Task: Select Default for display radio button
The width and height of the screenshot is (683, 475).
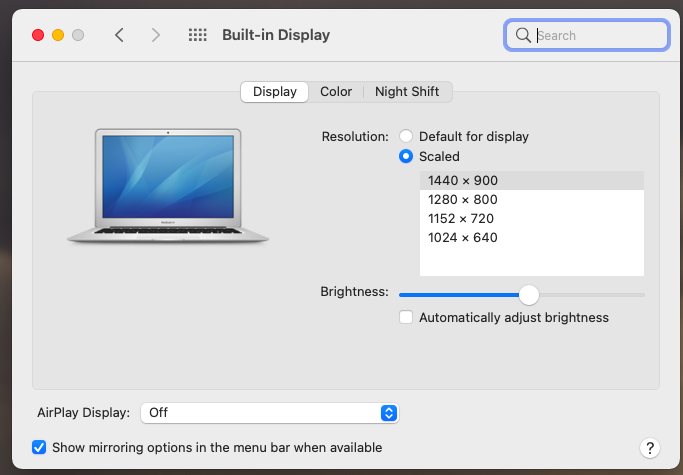Action: tap(406, 136)
